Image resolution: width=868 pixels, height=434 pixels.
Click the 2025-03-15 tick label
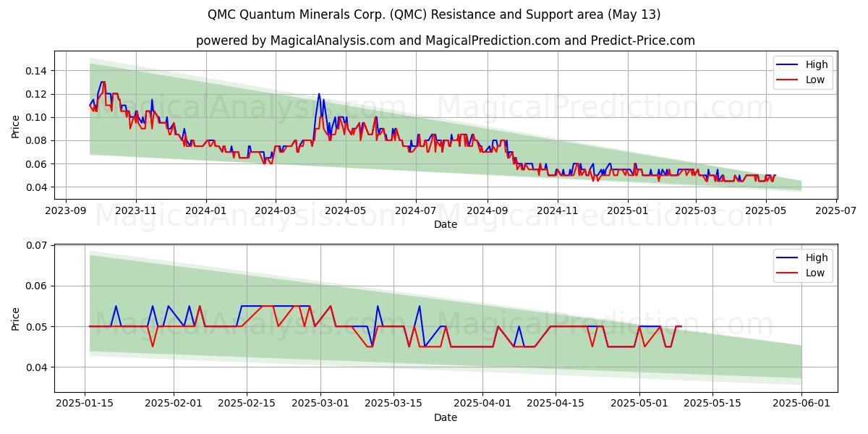393,404
